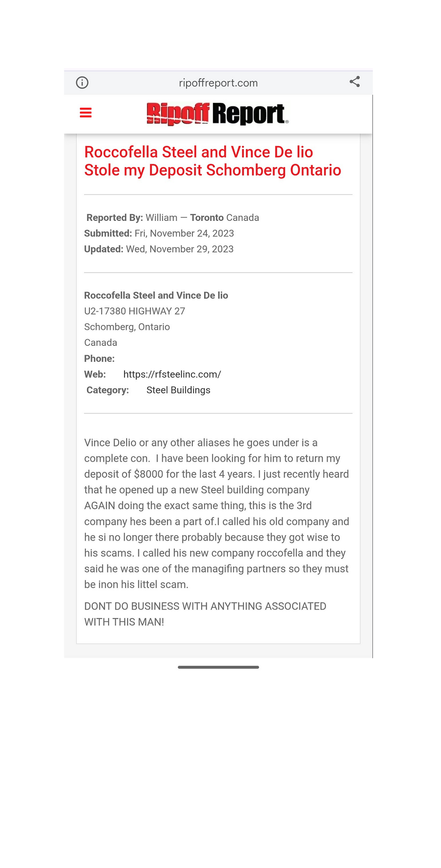This screenshot has width=441, height=868.
Task: Click the reporter name William
Action: point(161,217)
